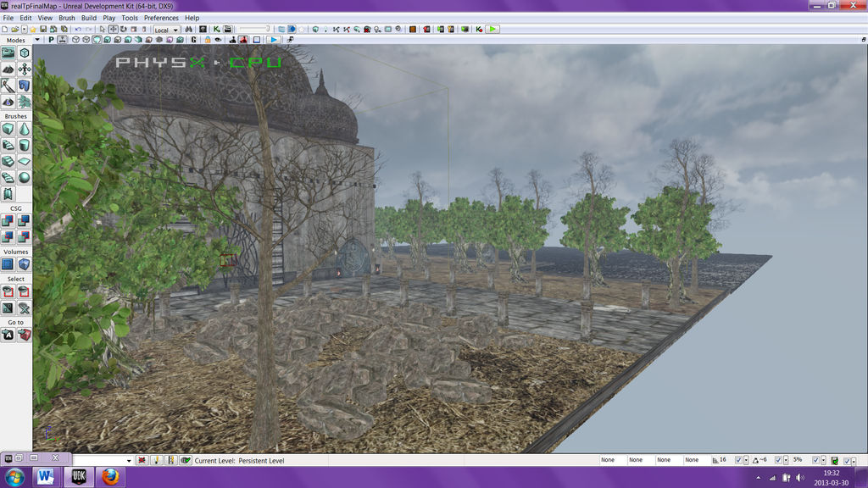Activate Static Mesh mode icon
Image resolution: width=868 pixels, height=488 pixels.
click(x=25, y=86)
